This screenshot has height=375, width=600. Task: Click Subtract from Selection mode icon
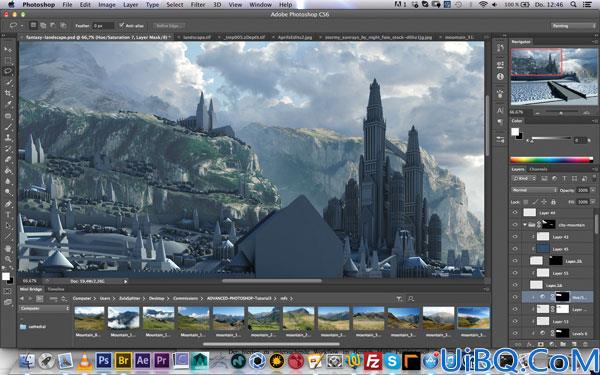click(x=53, y=26)
